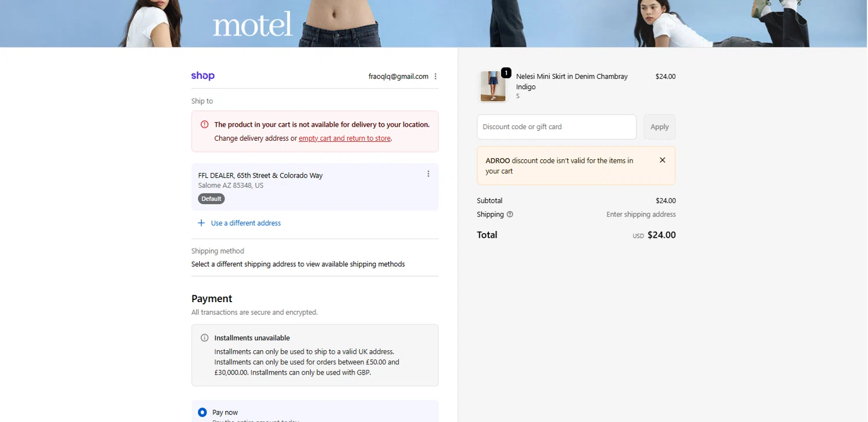Click empty cart and return to store
Viewport: 868px width, 422px height.
[x=344, y=138]
